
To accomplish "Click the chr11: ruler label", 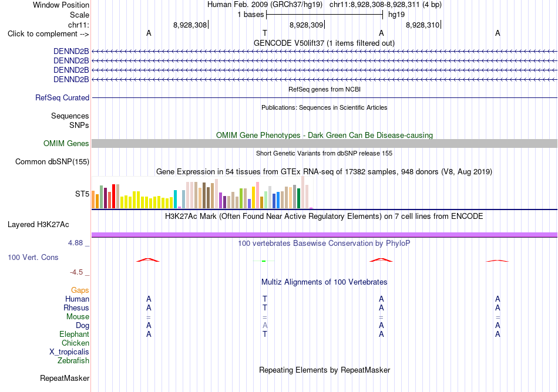I will click(78, 25).
